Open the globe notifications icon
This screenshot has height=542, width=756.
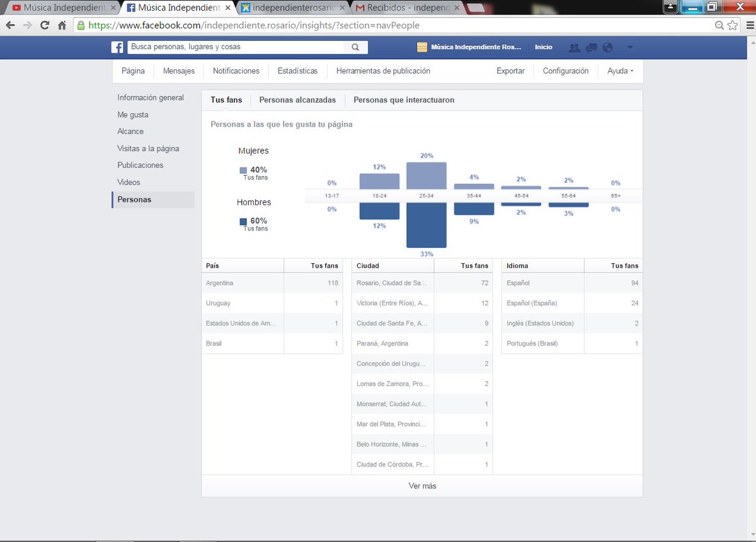(608, 47)
